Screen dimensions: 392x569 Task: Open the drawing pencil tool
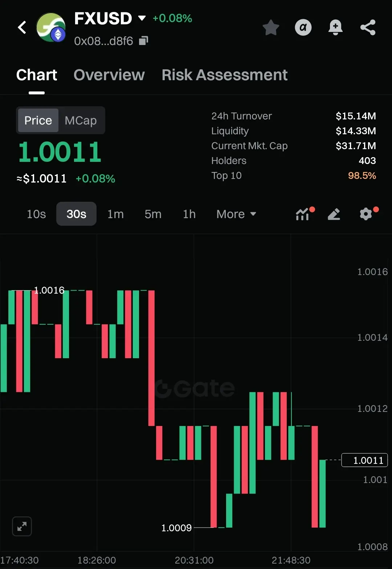334,214
